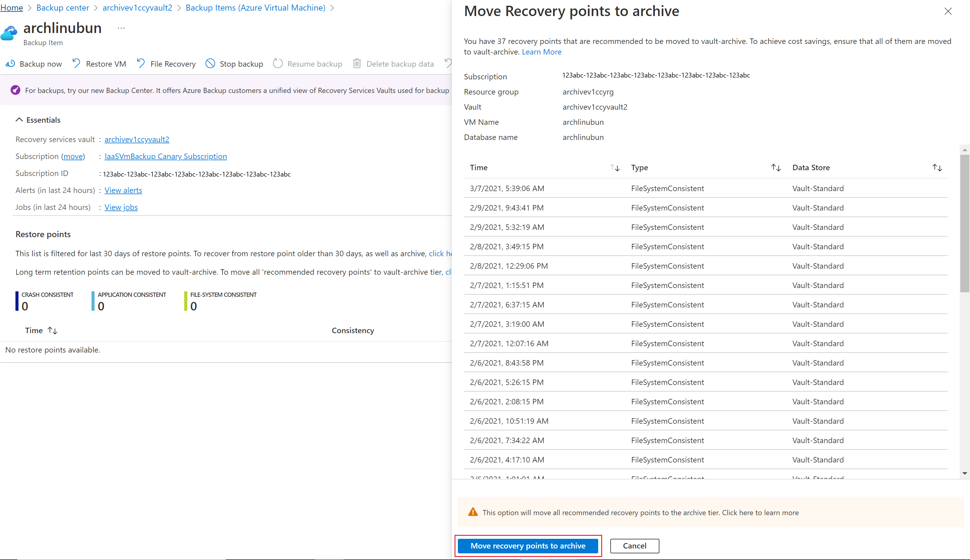Select IaaSVmBackup Canary Subscription link
Viewport: 970px width, 560px height.
[x=165, y=157]
